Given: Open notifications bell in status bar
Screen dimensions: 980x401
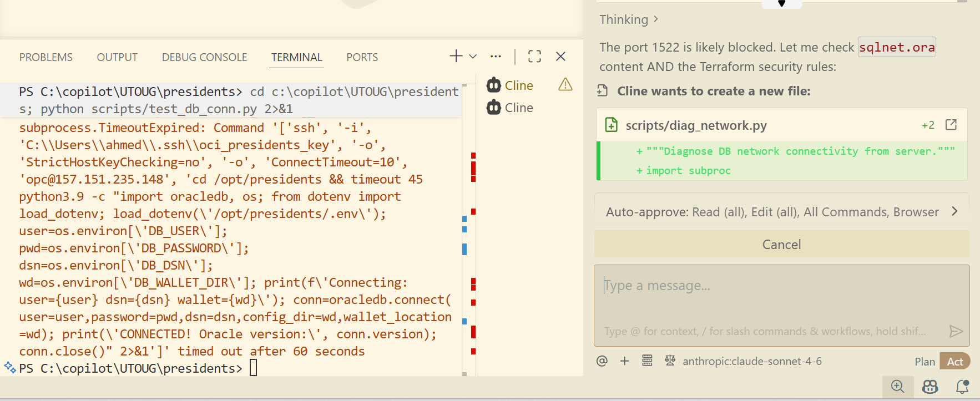Looking at the screenshot, I should (x=962, y=387).
